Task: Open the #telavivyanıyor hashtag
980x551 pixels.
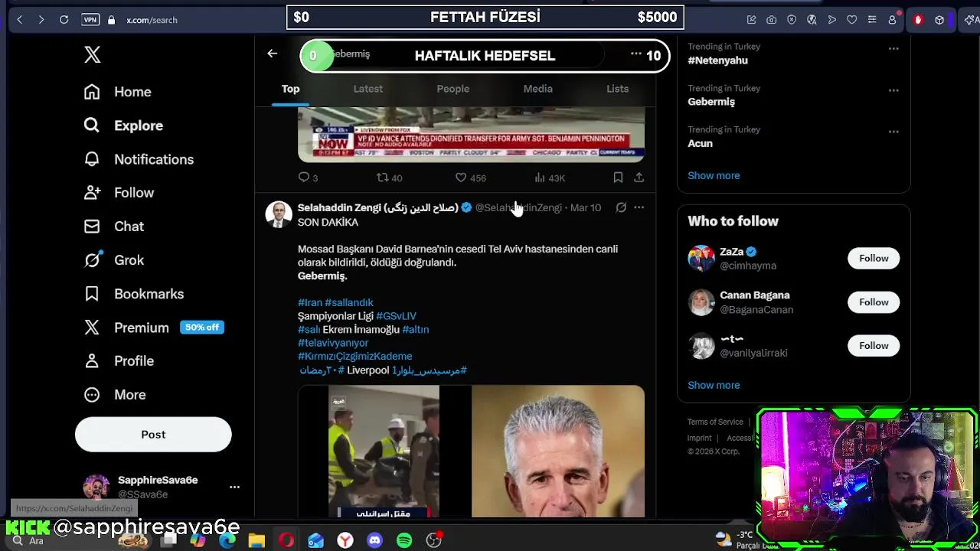Action: coord(333,343)
